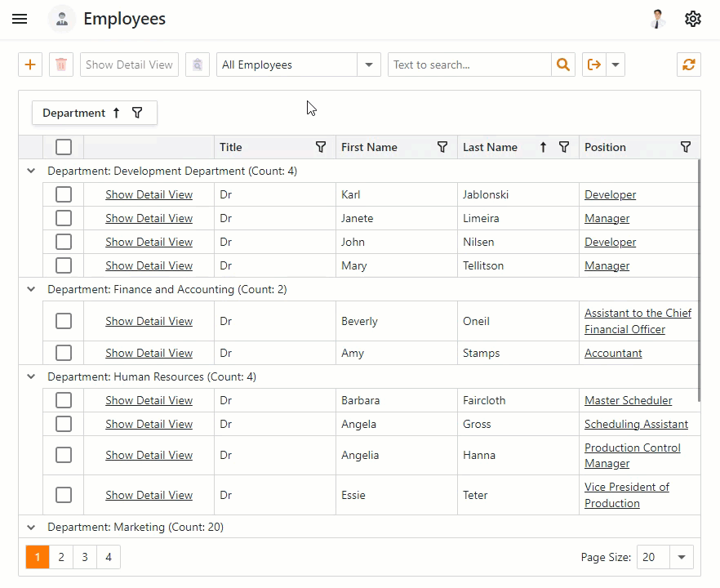The width and height of the screenshot is (720, 588).
Task: Check the Mary Tellitson row checkbox
Action: pos(64,265)
